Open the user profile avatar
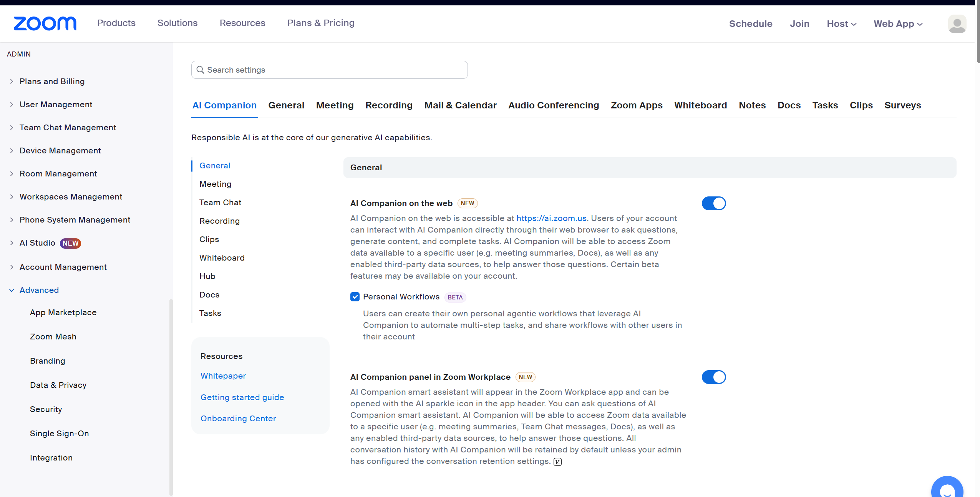The width and height of the screenshot is (980, 497). click(957, 24)
